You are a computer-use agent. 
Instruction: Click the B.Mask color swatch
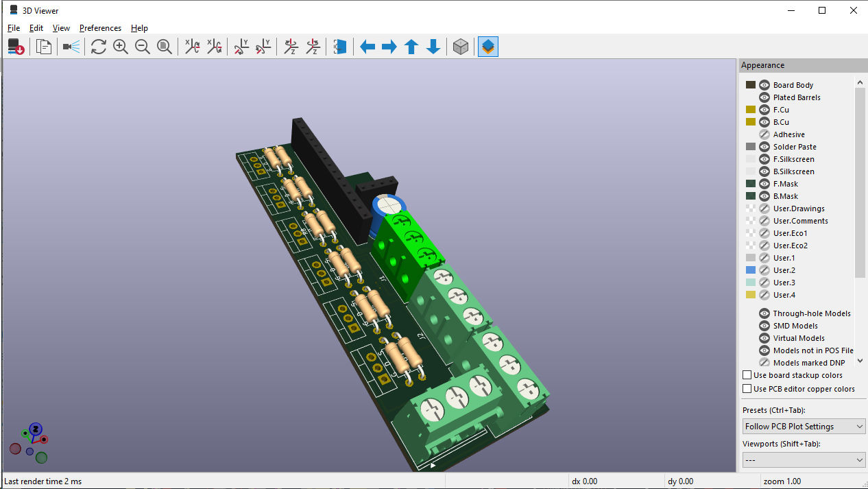tap(750, 196)
